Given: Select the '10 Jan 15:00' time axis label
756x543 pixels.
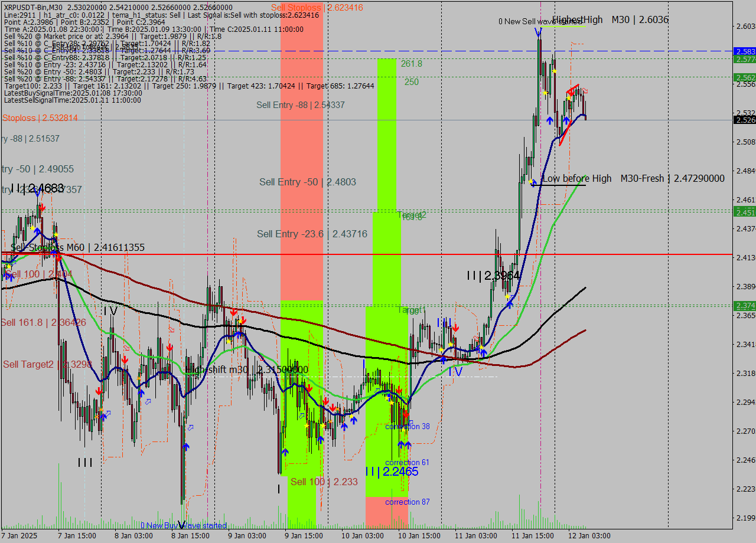Looking at the screenshot, I should click(x=419, y=536).
